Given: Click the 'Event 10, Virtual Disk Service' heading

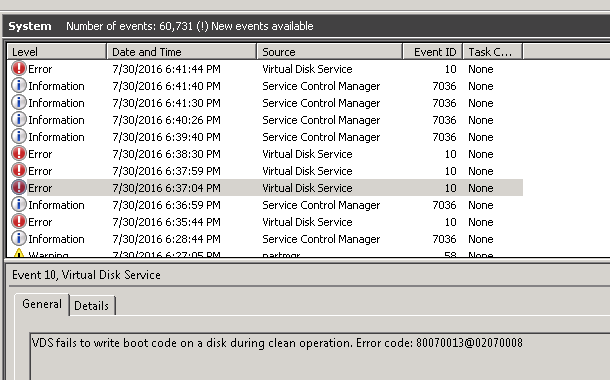Looking at the screenshot, I should coord(86,275).
